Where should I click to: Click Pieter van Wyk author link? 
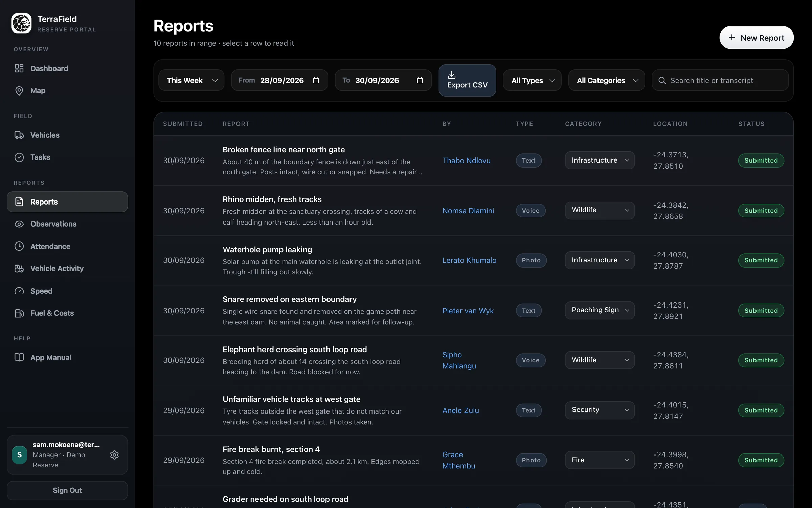(468, 310)
